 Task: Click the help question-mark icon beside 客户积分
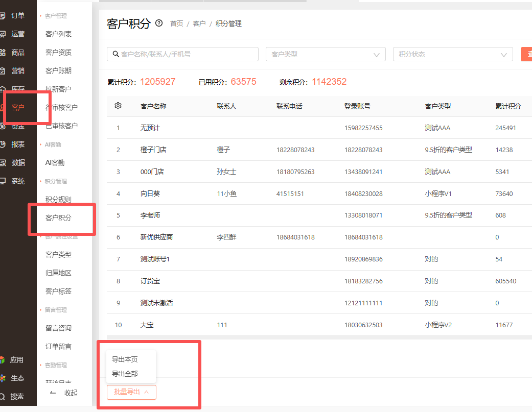[x=159, y=23]
